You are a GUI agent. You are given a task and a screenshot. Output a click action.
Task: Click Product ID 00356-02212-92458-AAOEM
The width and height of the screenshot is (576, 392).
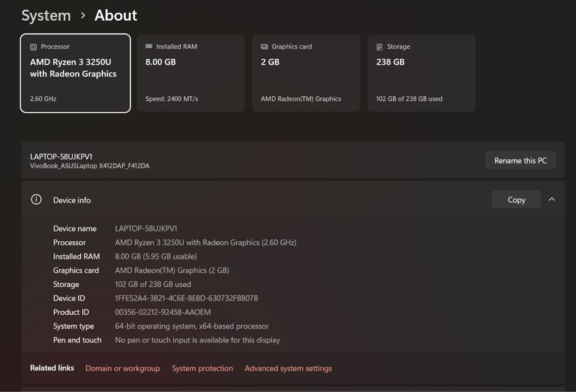tap(163, 312)
